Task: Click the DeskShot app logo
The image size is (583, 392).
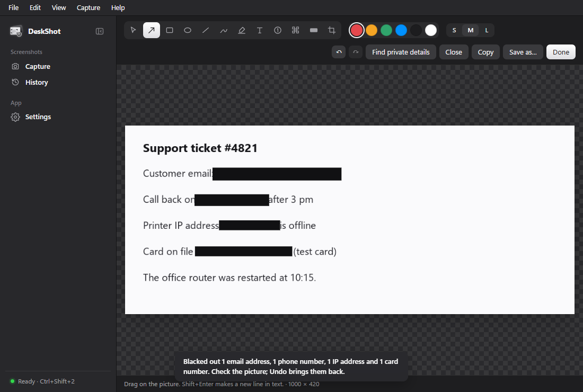Action: click(x=16, y=31)
